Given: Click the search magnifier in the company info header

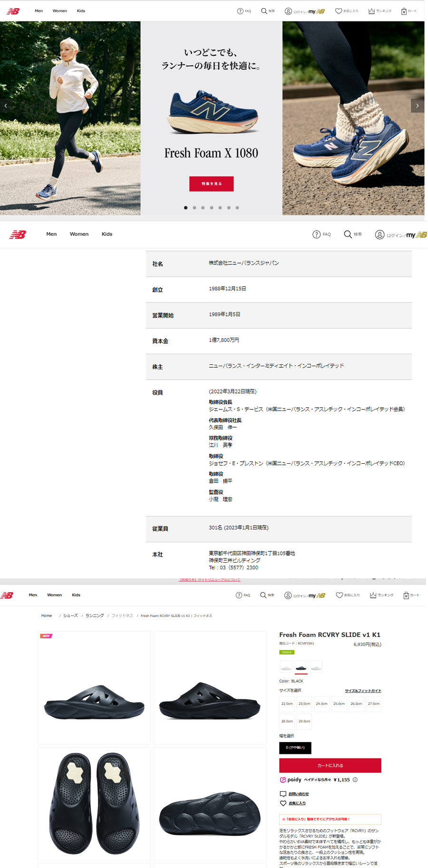Looking at the screenshot, I should click(348, 234).
